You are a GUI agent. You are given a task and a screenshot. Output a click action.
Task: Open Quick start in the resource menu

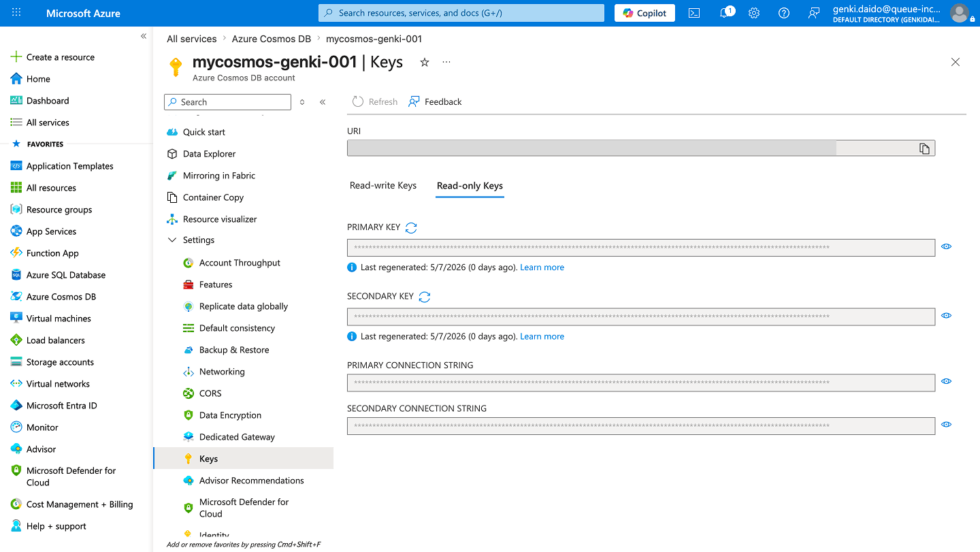click(196, 132)
